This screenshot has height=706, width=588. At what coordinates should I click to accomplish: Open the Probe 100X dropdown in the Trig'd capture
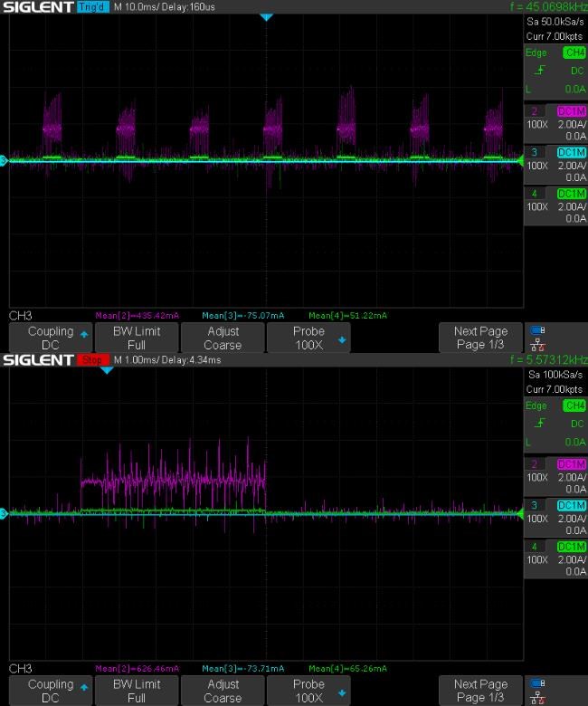pos(308,338)
